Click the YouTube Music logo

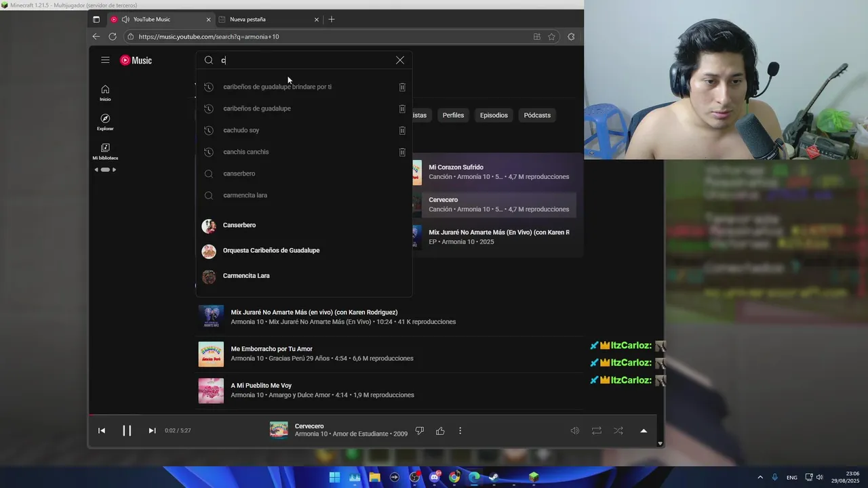click(x=136, y=60)
